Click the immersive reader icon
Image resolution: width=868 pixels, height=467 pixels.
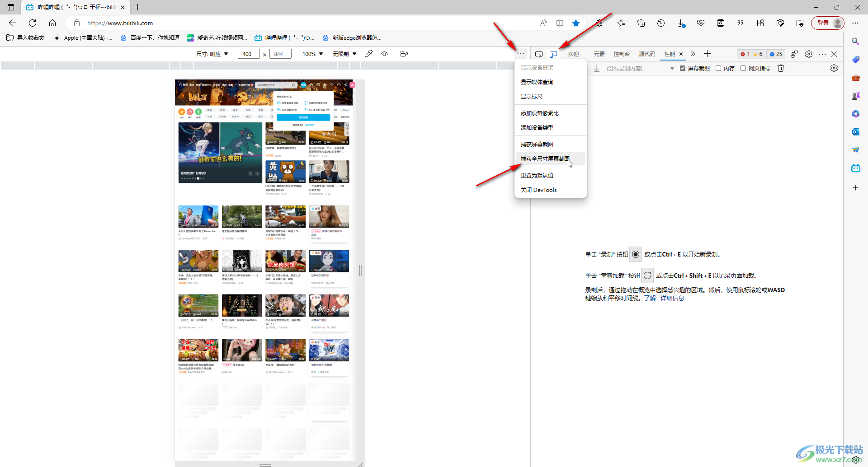pos(560,23)
